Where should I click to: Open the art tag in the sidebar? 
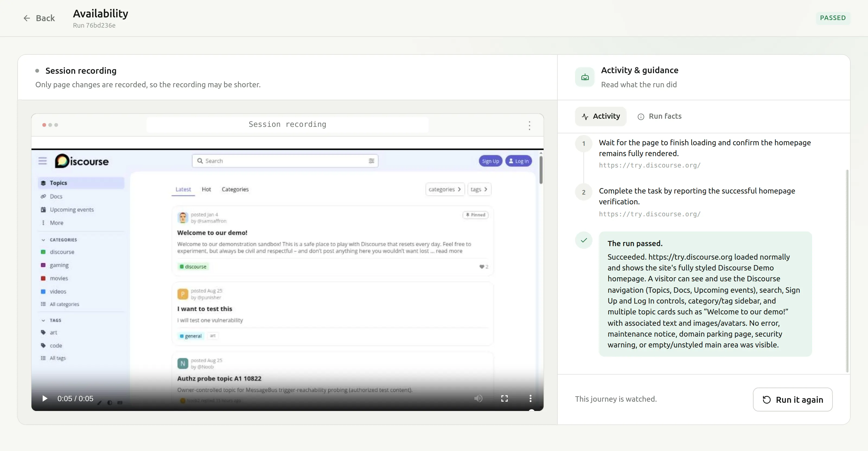point(81,333)
